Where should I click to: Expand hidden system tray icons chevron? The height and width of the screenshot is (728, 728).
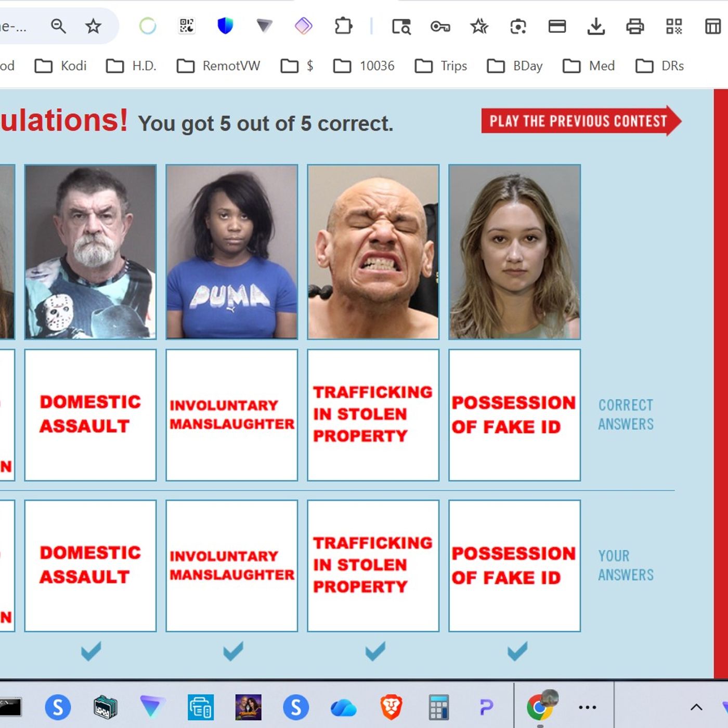click(x=696, y=707)
